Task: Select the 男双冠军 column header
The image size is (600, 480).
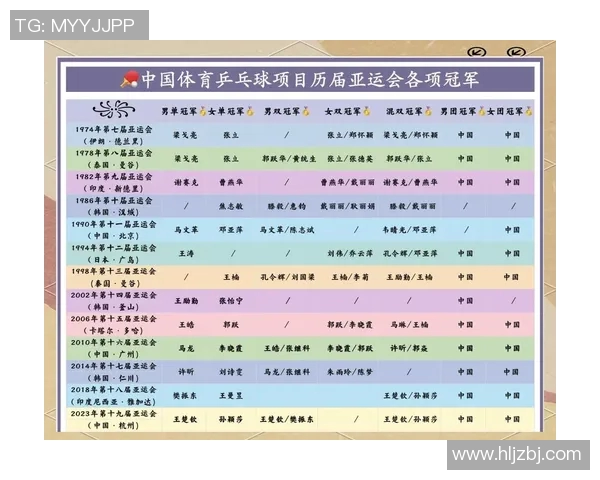Action: pos(282,111)
